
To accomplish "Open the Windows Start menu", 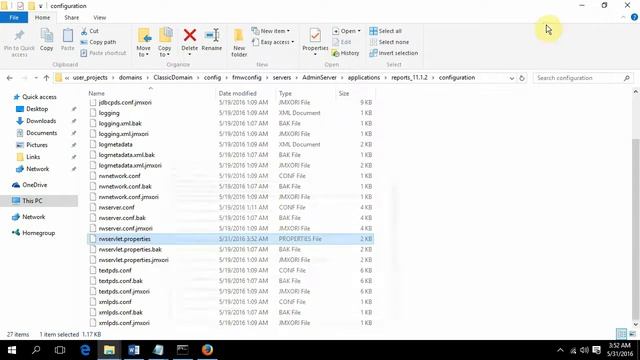I will point(11,350).
